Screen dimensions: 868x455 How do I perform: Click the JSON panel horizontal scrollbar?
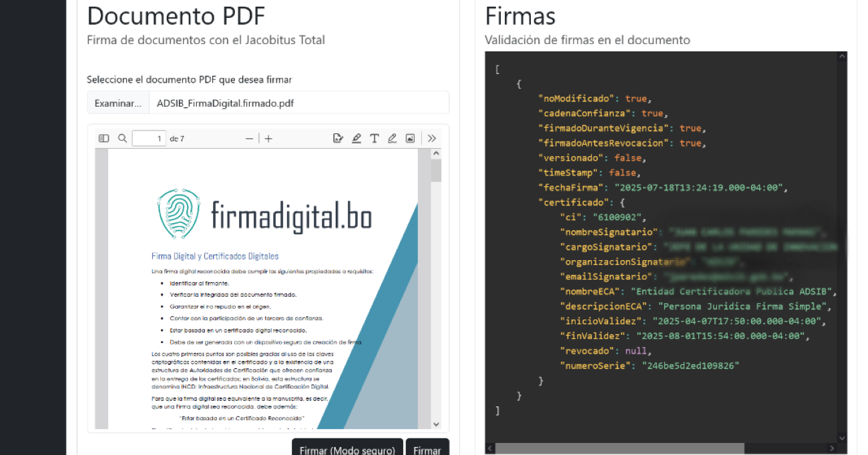pyautogui.click(x=619, y=448)
